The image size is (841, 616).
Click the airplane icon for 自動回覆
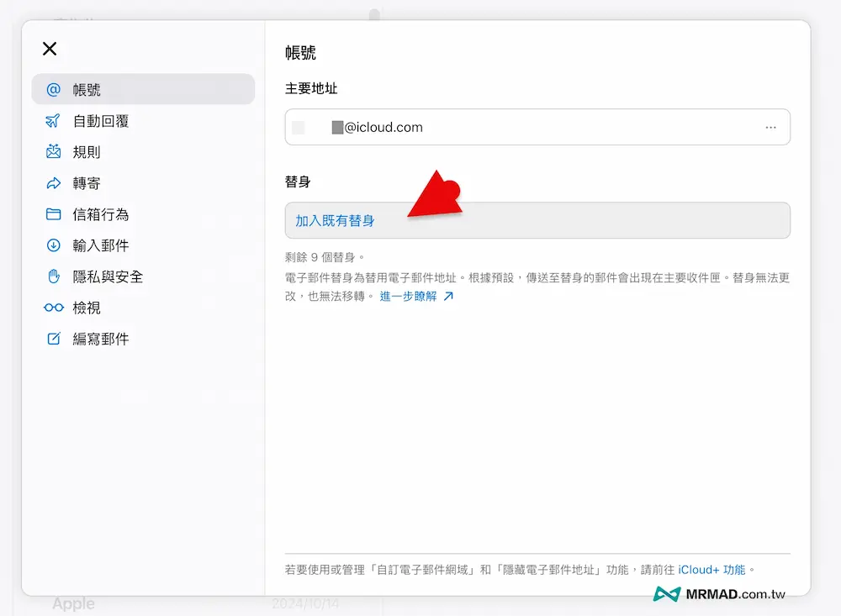click(x=53, y=121)
